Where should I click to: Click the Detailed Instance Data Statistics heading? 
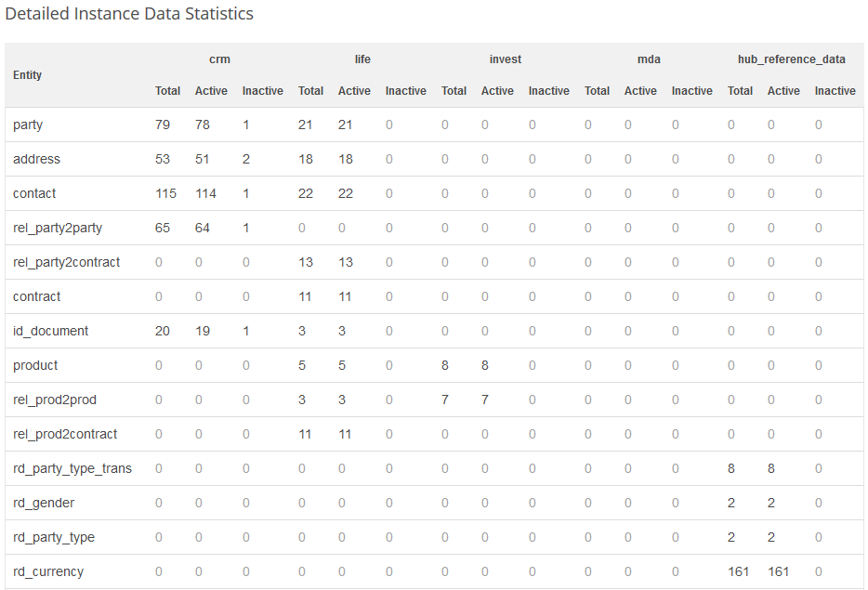tap(129, 14)
